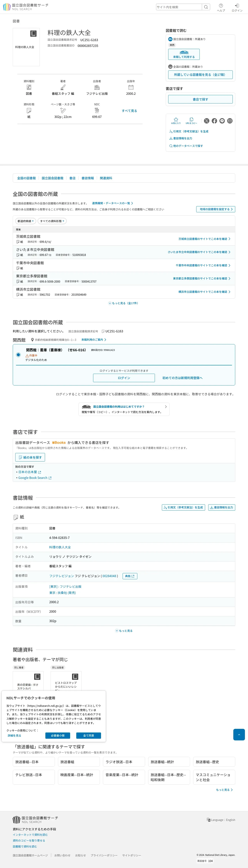The height and width of the screenshot is (868, 248).
Task: Open 男の恋愛論 related book card
Action: tap(28, 681)
